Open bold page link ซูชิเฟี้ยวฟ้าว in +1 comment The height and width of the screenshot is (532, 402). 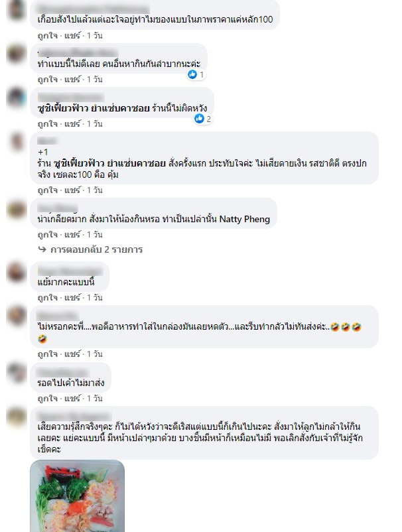tap(109, 164)
